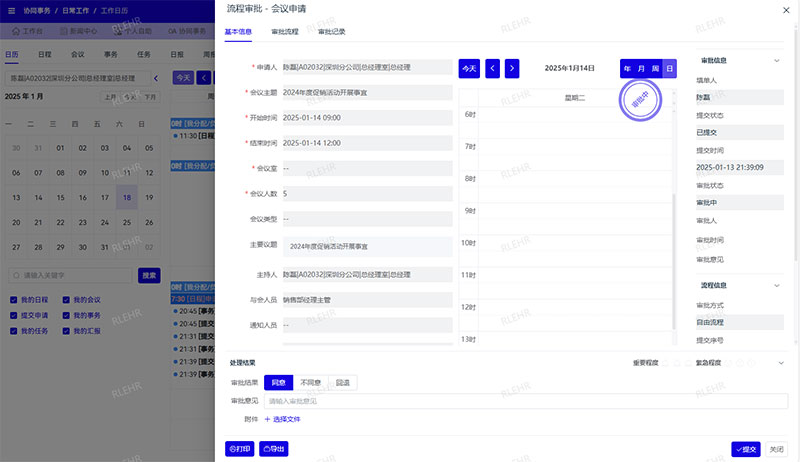Switch dialog calendar to 日 view

[669, 68]
